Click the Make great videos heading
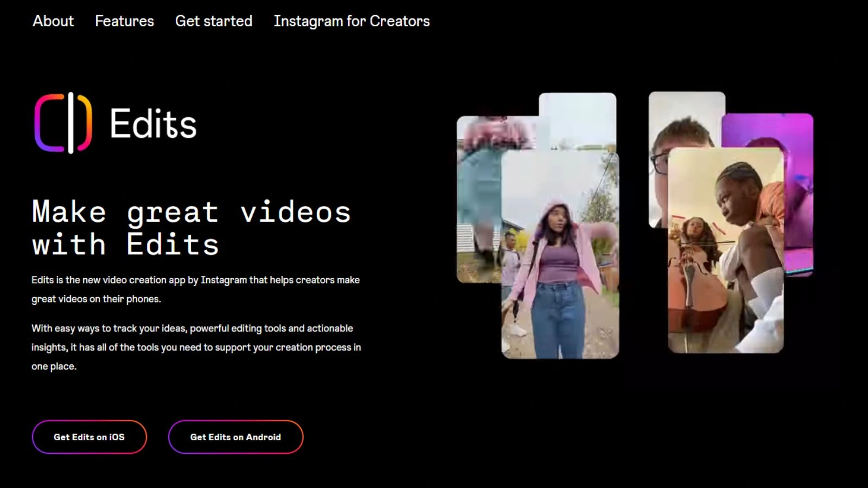Screen dimensions: 868x488 click(x=192, y=228)
